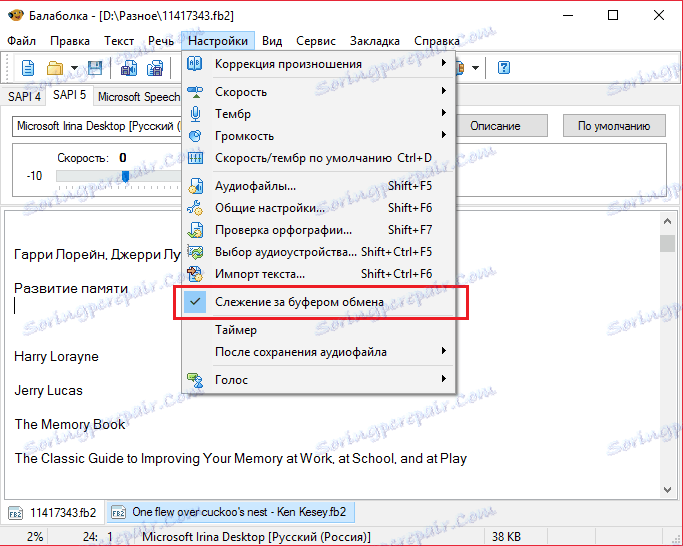The height and width of the screenshot is (546, 683).
Task: Switch to 11417343.fb2 document tab
Action: pos(54,512)
